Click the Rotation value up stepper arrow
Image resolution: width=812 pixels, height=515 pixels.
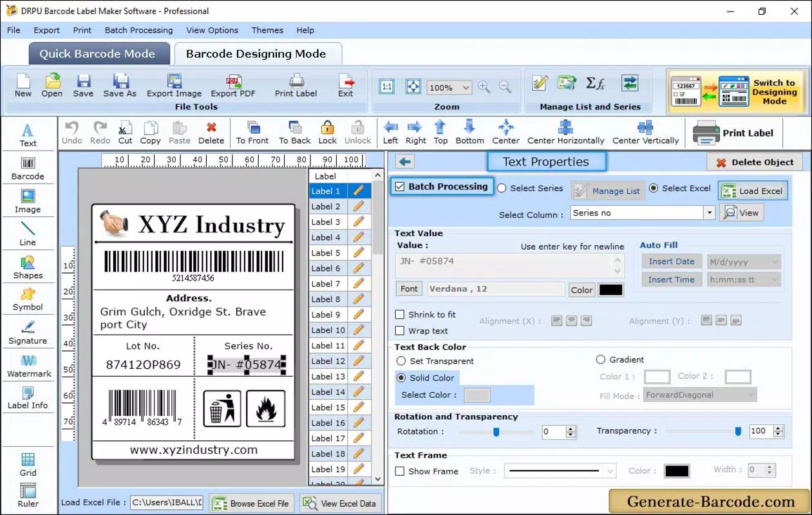tap(571, 429)
